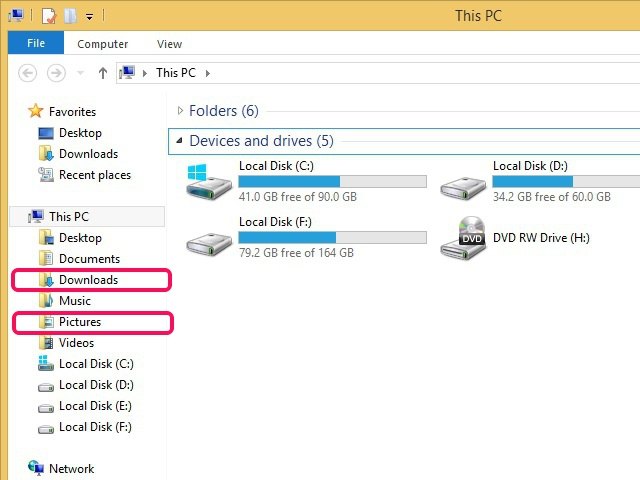Image resolution: width=640 pixels, height=480 pixels.
Task: Click the Local Disk (E:) drive icon in sidebar
Action: coord(46,408)
